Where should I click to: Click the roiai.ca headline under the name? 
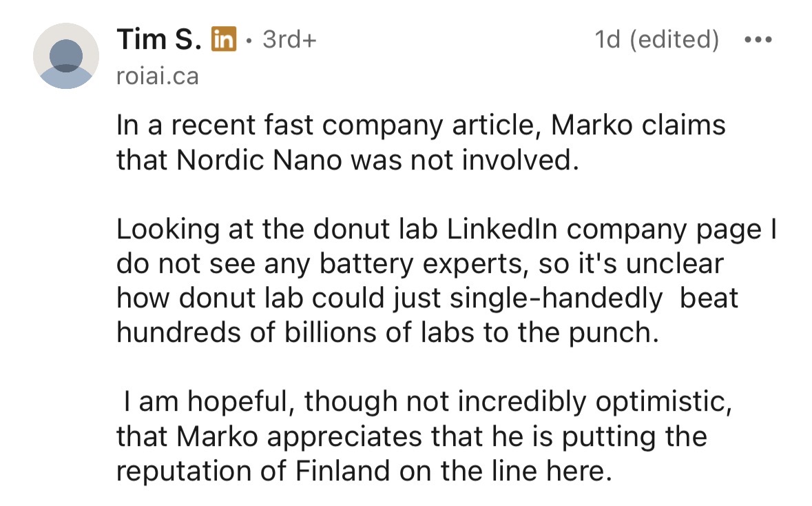pos(157,75)
